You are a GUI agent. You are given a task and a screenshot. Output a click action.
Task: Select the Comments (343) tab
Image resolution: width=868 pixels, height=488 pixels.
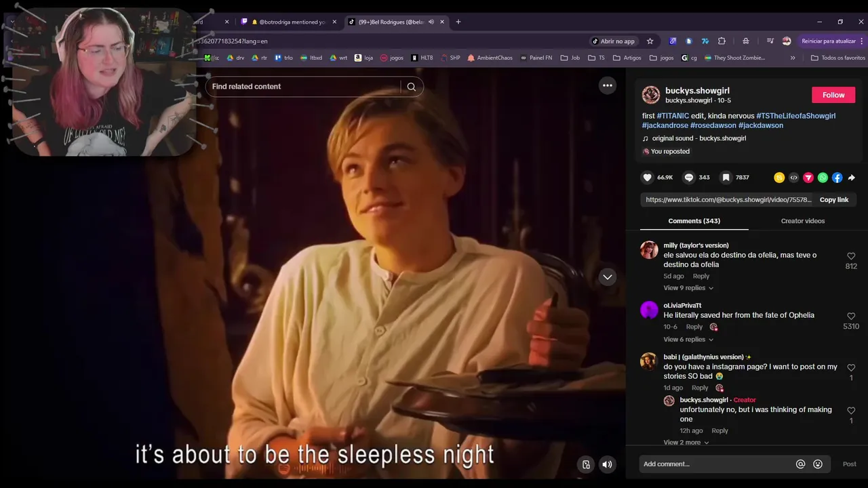tap(694, 221)
